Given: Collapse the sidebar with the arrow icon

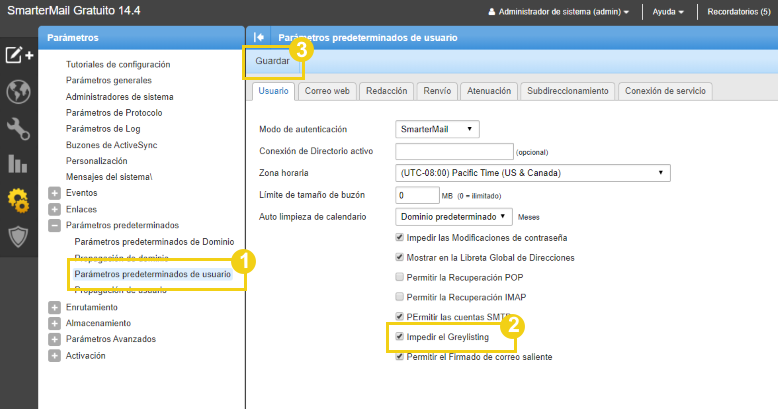Looking at the screenshot, I should (x=259, y=37).
